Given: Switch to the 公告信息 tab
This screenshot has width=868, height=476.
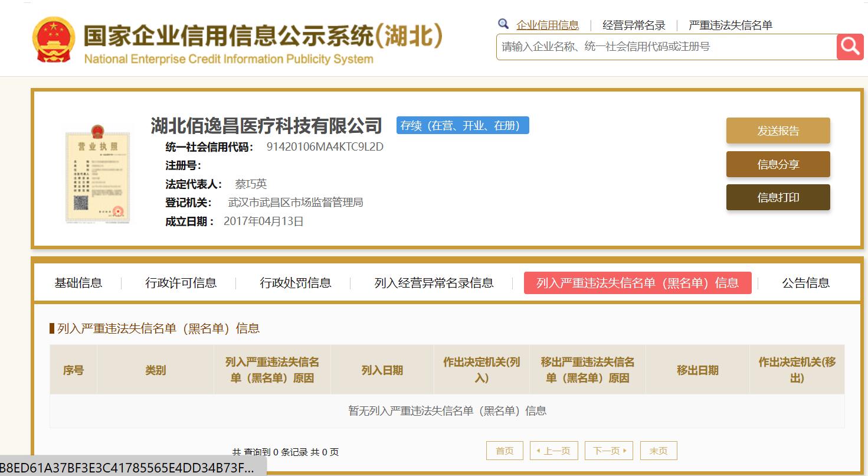Looking at the screenshot, I should (x=806, y=283).
